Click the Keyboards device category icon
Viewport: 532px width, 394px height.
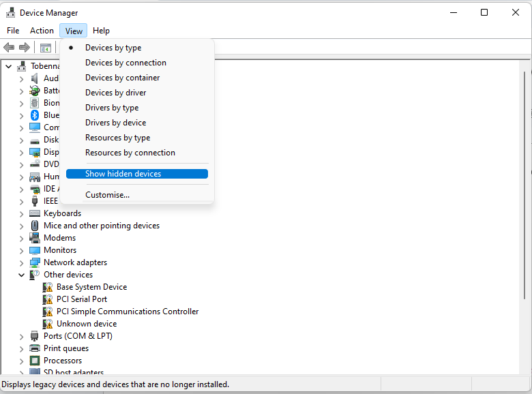pos(35,213)
